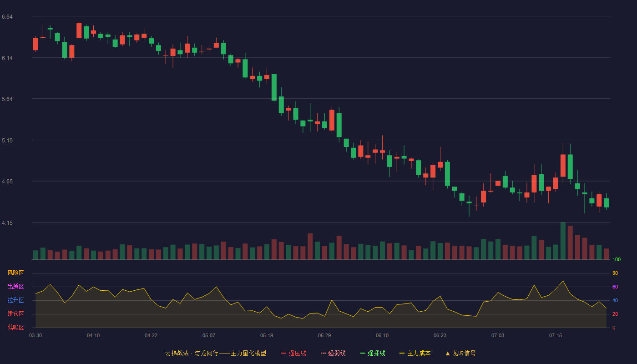Click the 06-10 date label
The image size is (637, 364).
(382, 335)
